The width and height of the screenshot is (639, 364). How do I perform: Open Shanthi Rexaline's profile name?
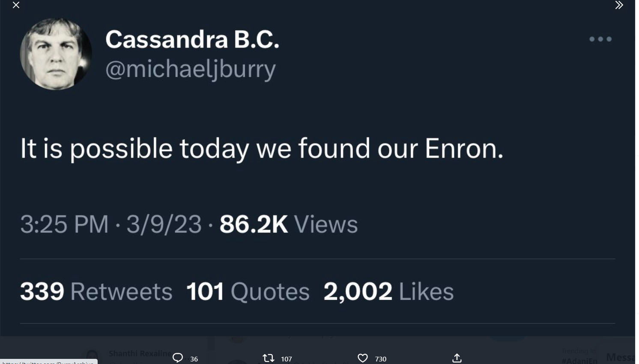click(140, 353)
